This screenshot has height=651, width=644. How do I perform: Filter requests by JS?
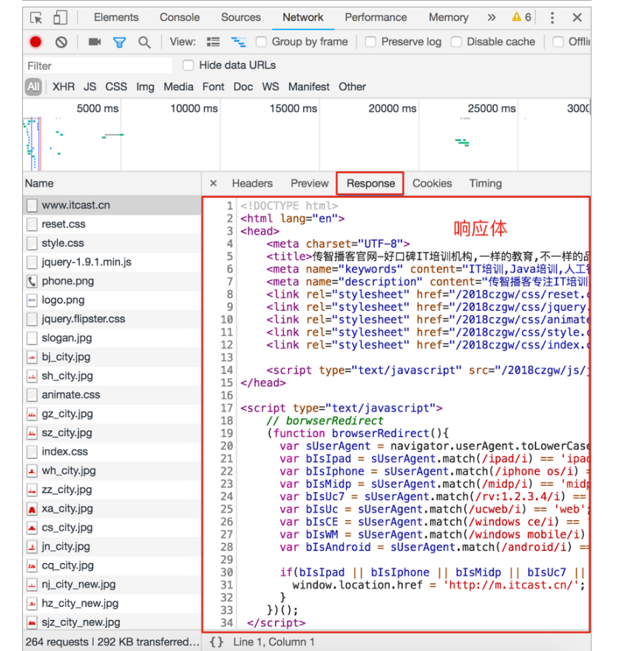(90, 87)
